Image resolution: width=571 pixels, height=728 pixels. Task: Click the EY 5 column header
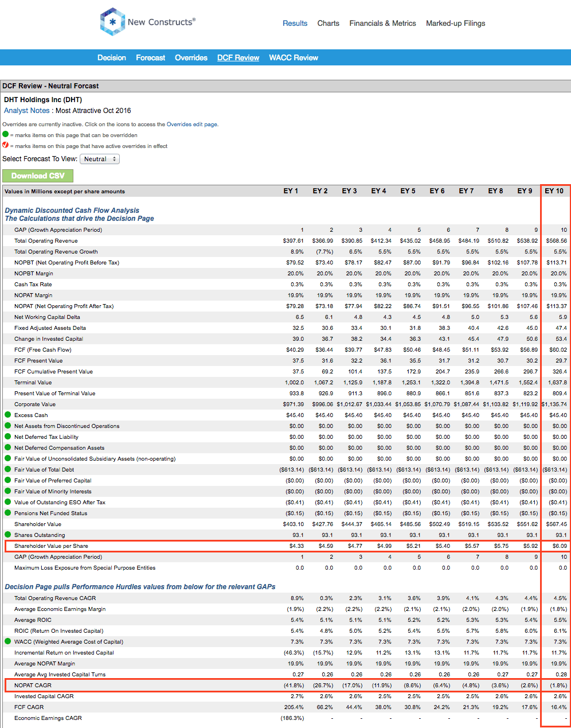pyautogui.click(x=408, y=191)
